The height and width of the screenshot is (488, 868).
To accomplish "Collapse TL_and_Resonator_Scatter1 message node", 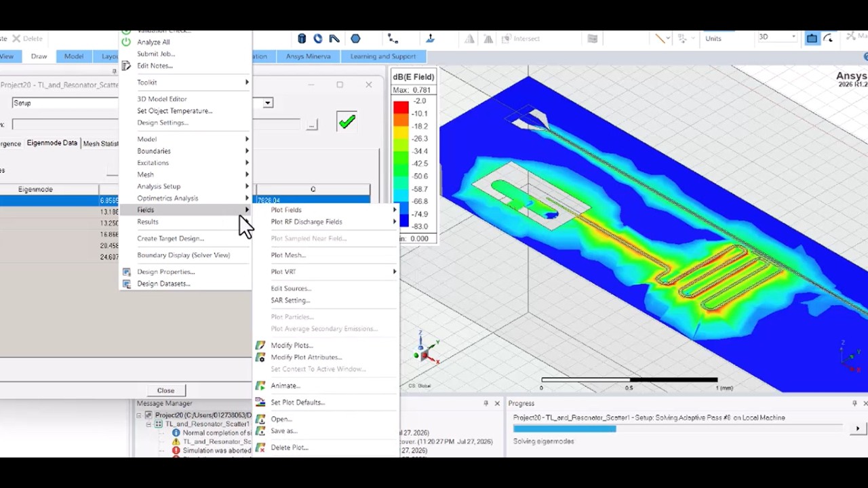I will point(149,424).
